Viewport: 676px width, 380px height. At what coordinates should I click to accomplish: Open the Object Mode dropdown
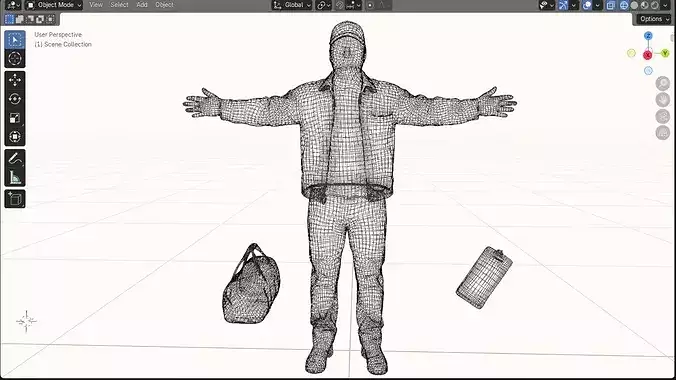pyautogui.click(x=53, y=5)
